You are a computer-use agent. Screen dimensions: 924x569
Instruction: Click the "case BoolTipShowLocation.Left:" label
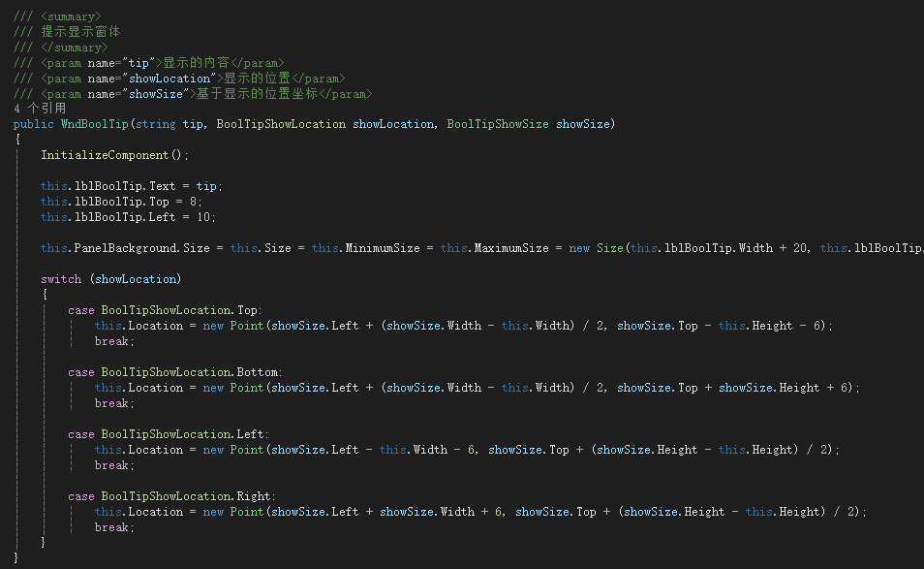(169, 434)
